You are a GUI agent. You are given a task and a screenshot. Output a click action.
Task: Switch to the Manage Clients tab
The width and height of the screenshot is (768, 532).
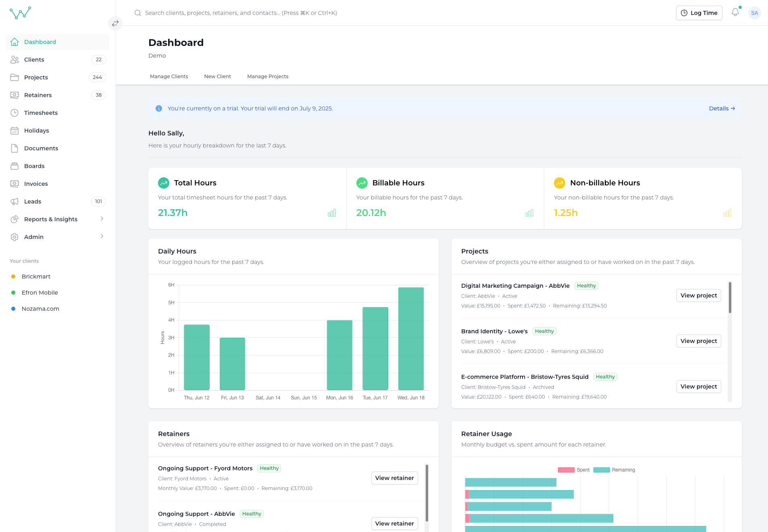point(169,76)
